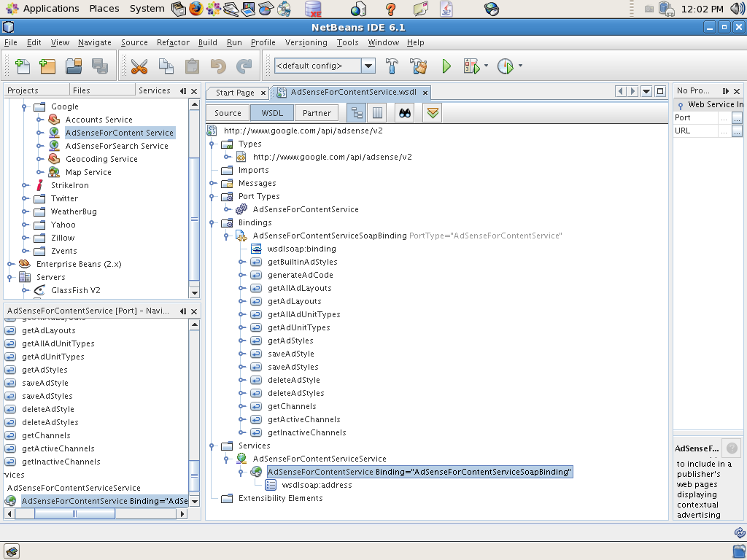Click the New File toolbar icon
The width and height of the screenshot is (747, 560).
(22, 66)
